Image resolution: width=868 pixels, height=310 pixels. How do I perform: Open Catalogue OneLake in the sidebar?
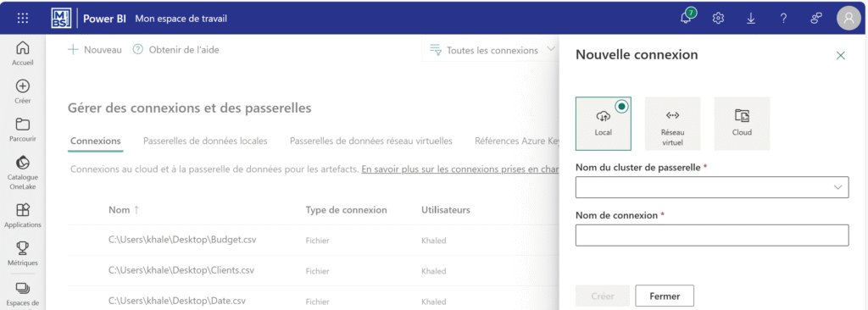23,172
